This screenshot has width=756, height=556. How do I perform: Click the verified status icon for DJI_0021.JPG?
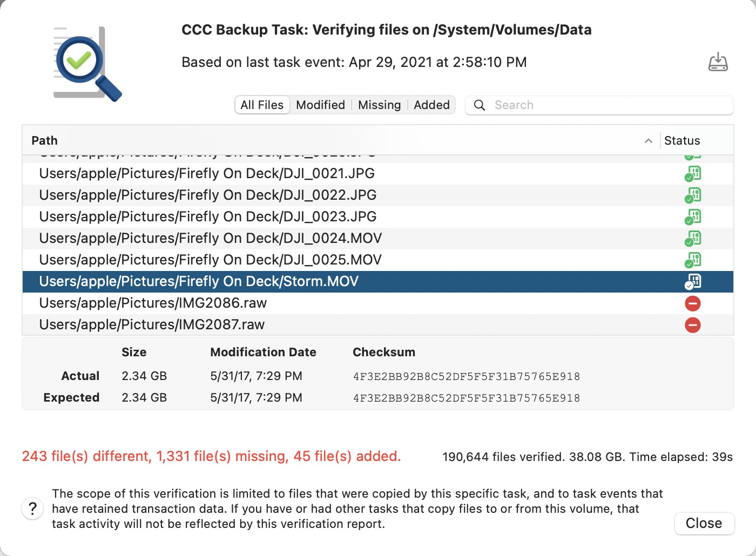[x=693, y=174]
